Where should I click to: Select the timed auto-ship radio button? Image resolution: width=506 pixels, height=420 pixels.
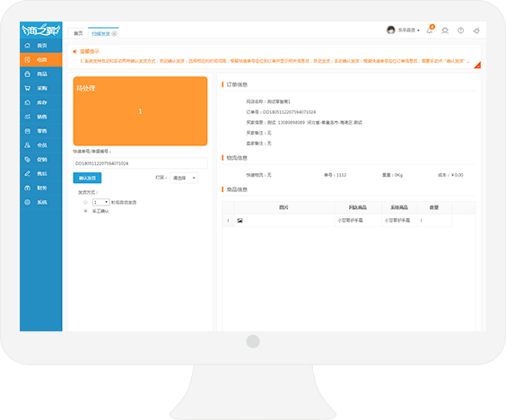pos(85,202)
